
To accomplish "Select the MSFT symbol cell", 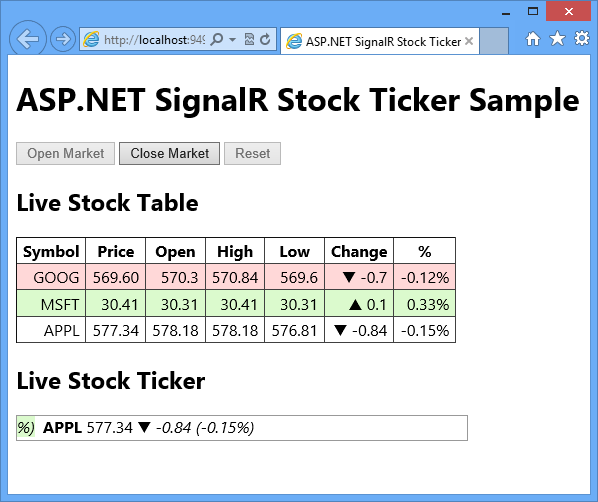I will (51, 304).
